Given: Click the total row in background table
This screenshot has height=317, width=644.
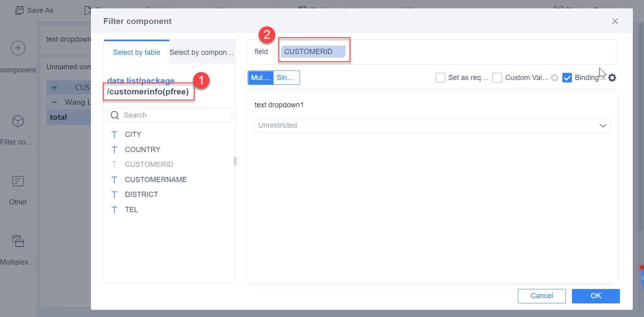Looking at the screenshot, I should (69, 117).
